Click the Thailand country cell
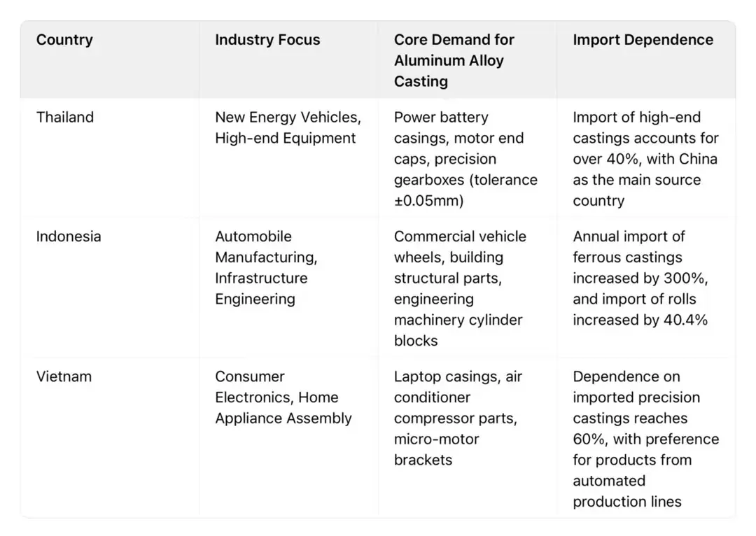 [65, 118]
